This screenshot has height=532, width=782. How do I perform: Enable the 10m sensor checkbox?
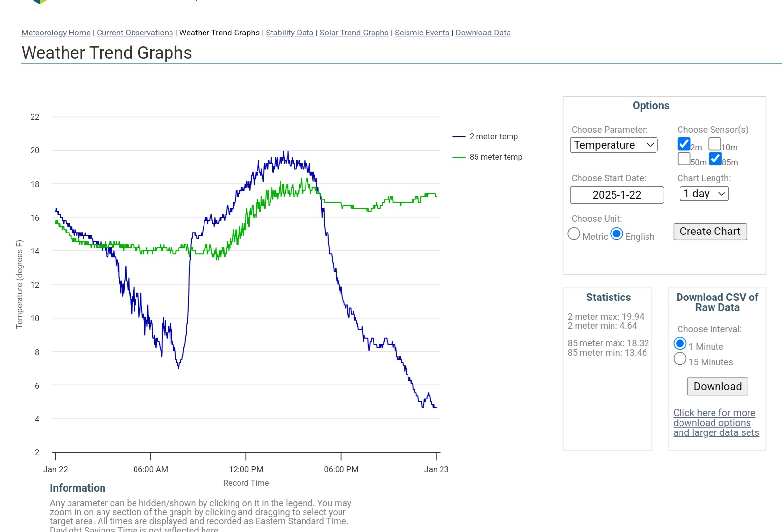pos(714,144)
